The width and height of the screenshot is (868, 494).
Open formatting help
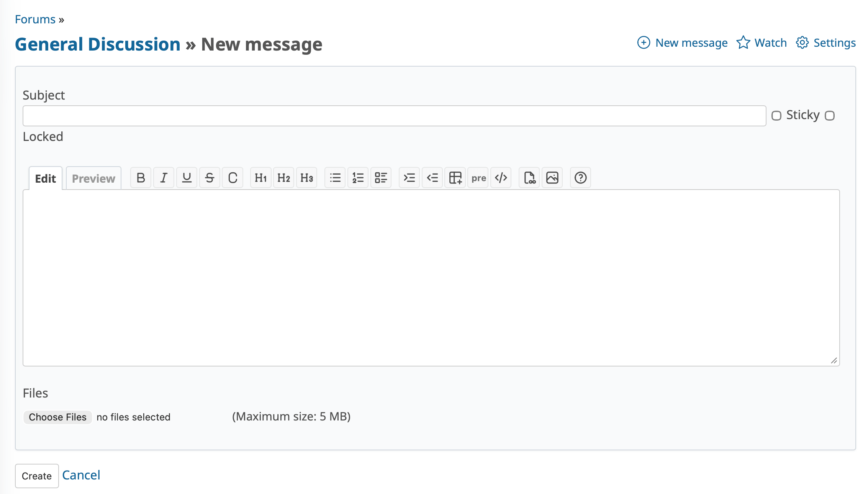580,177
